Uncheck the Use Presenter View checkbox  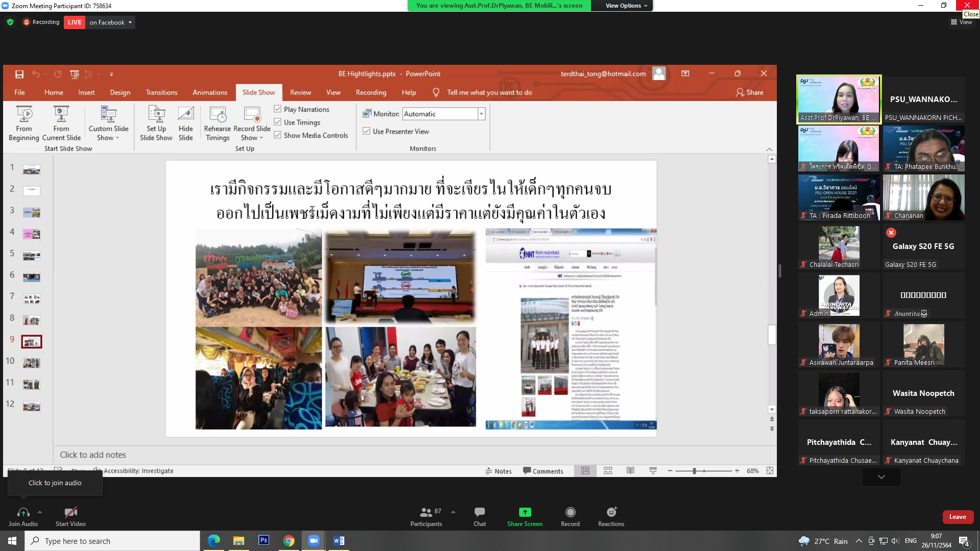[366, 131]
